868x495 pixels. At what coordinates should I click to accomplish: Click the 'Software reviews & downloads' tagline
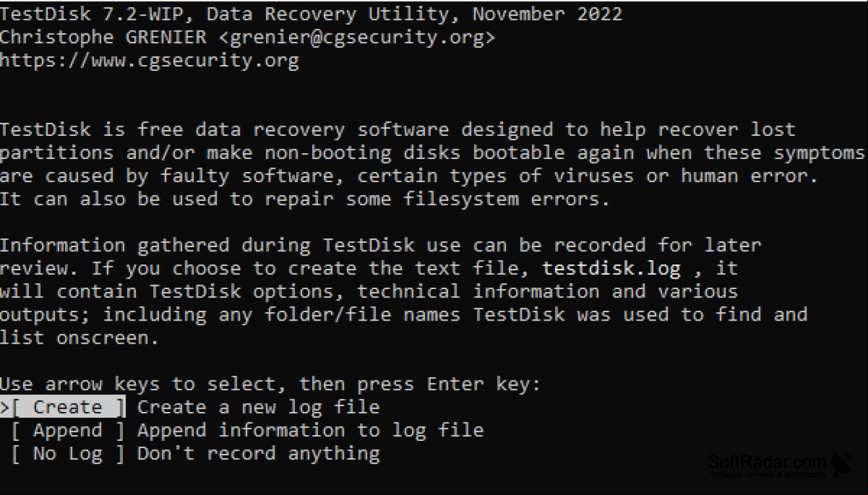pos(767,475)
